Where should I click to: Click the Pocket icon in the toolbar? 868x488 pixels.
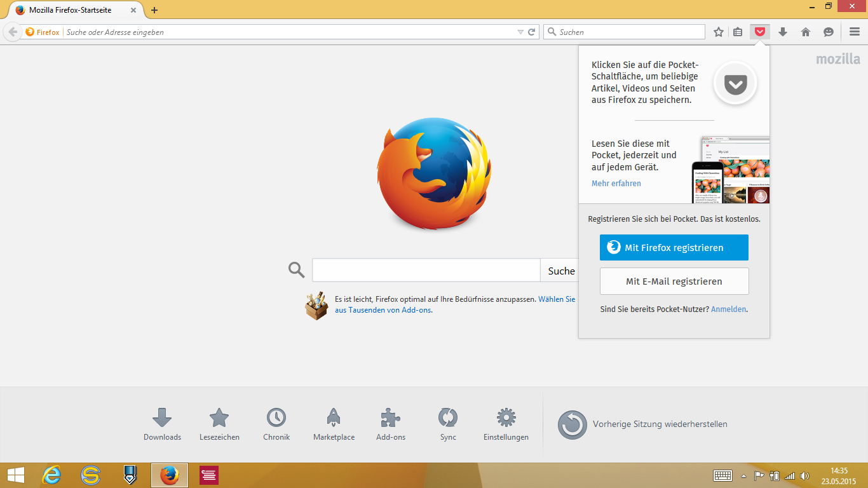pyautogui.click(x=759, y=32)
